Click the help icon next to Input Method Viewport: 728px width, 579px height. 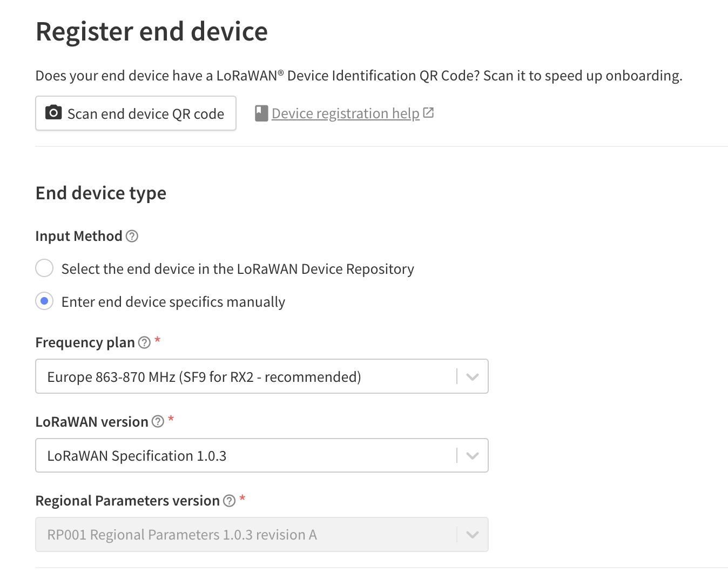pyautogui.click(x=132, y=236)
